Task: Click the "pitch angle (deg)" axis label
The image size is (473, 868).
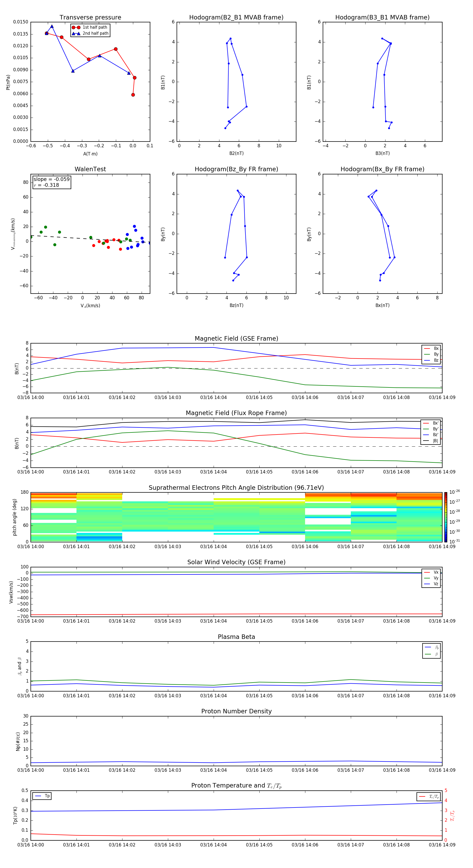Action: coord(14,517)
